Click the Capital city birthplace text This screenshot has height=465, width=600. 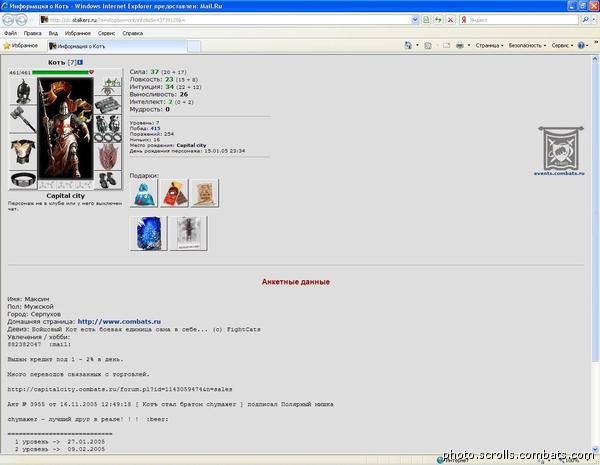coord(191,145)
